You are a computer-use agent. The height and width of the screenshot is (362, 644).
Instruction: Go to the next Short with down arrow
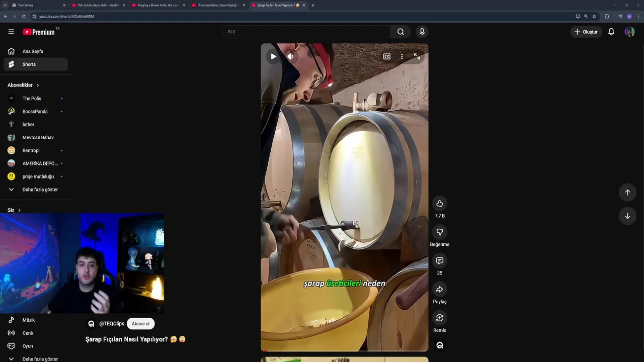(x=627, y=216)
